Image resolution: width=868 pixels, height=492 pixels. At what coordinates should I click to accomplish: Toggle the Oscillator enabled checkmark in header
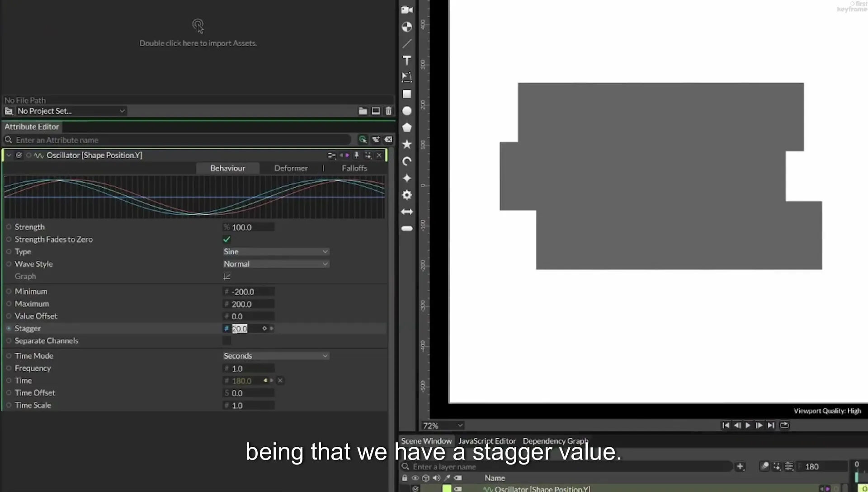coord(19,155)
